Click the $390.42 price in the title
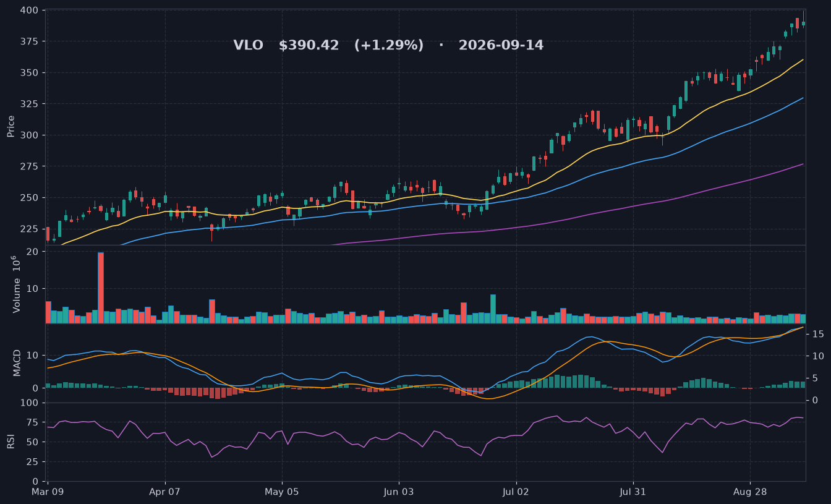This screenshot has height=504, width=831. (309, 45)
